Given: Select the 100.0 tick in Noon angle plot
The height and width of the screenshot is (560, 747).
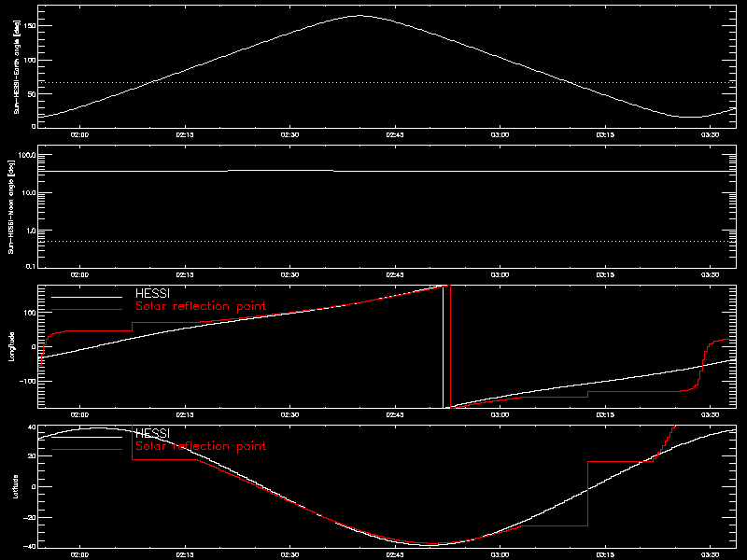Looking at the screenshot, I should [27, 155].
